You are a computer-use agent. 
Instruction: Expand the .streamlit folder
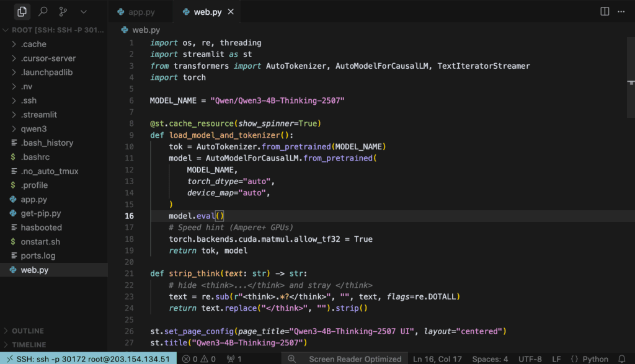coord(54,115)
